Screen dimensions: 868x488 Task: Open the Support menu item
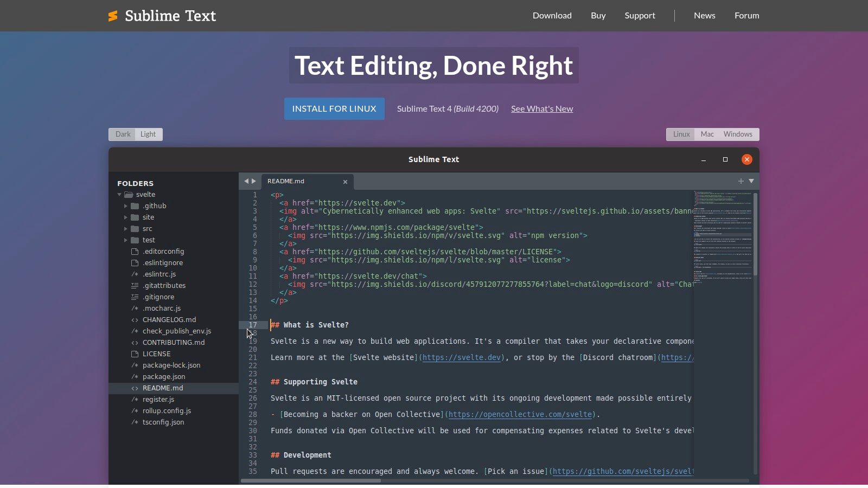640,15
